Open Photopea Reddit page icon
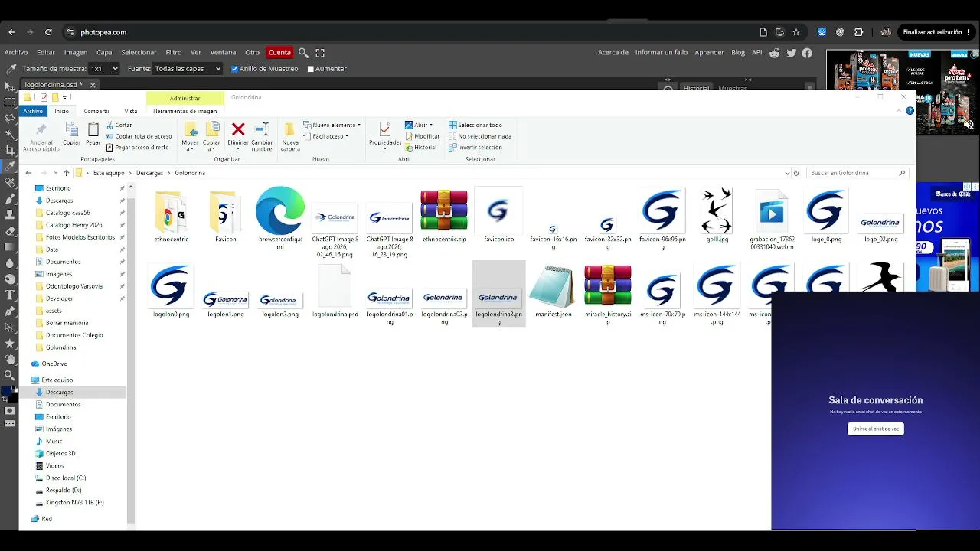 (774, 53)
